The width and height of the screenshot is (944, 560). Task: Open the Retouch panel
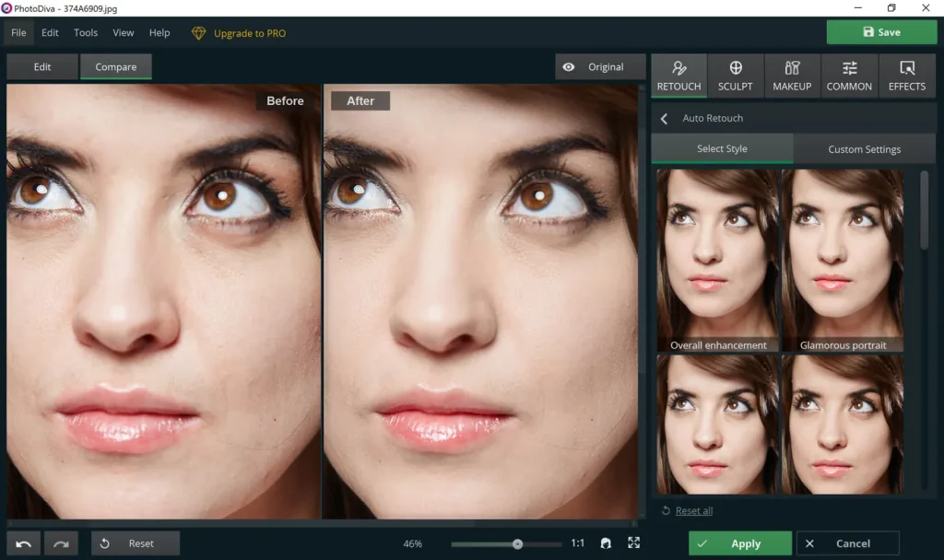pyautogui.click(x=678, y=76)
